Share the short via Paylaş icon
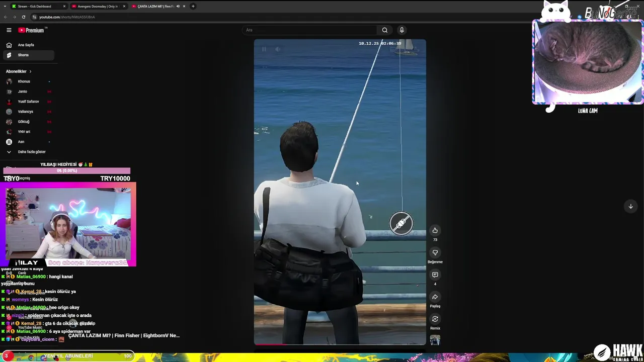 (x=435, y=297)
